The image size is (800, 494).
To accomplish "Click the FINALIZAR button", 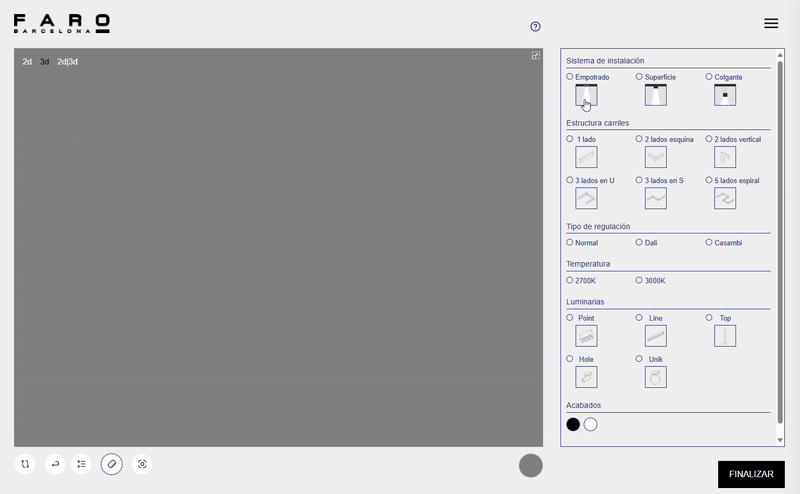I will [751, 474].
